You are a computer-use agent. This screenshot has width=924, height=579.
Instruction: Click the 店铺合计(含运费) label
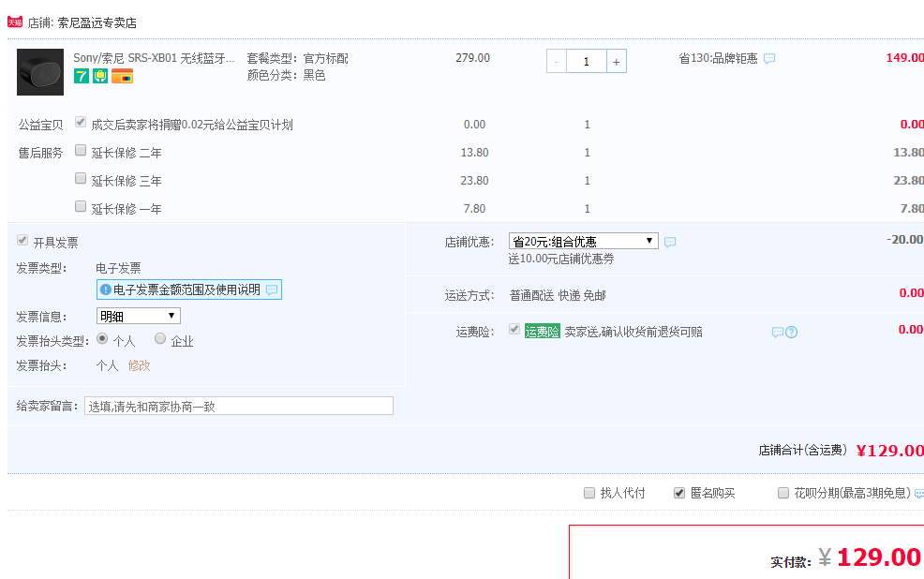(802, 451)
